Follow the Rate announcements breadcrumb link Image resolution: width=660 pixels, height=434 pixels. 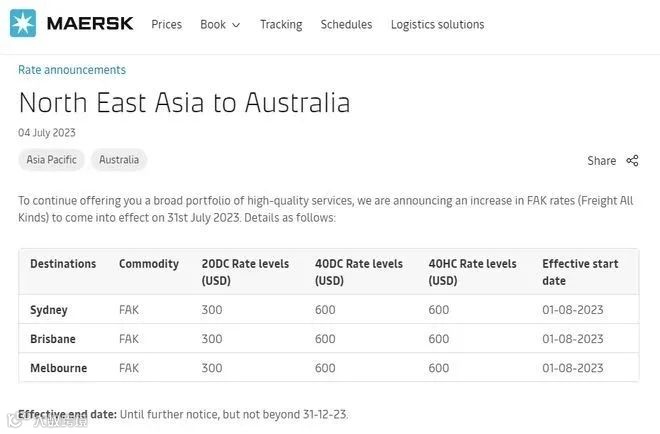(72, 70)
